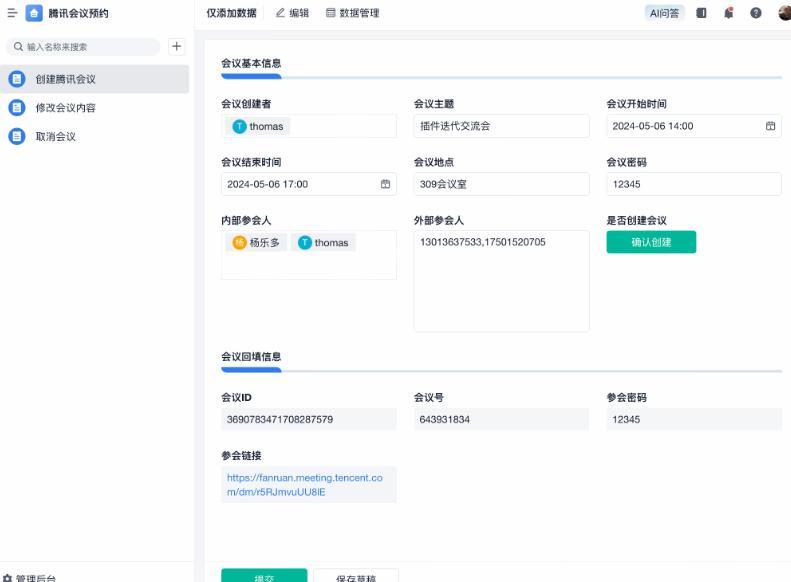Open 取消会议 in the sidebar
791x582 pixels.
pyautogui.click(x=56, y=136)
